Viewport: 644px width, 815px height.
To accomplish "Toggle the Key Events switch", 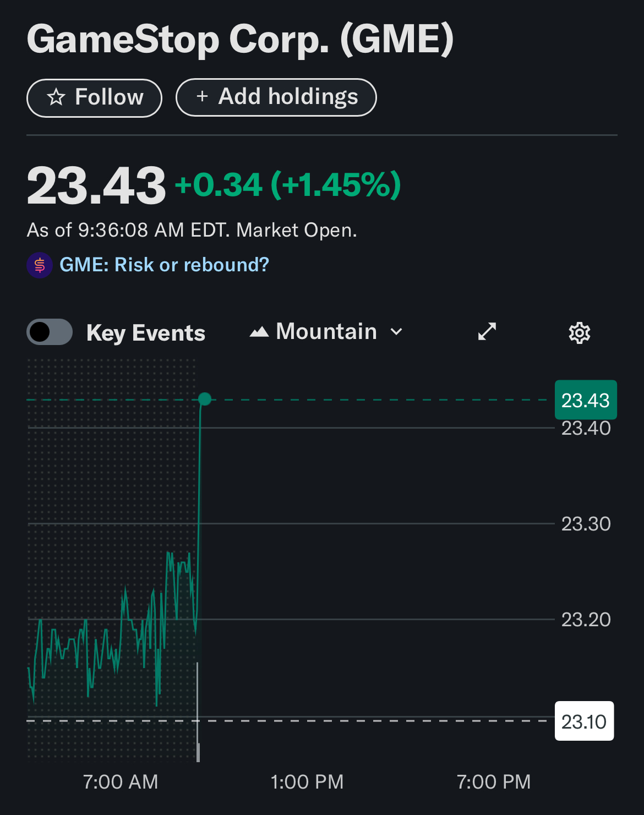I will pos(50,332).
